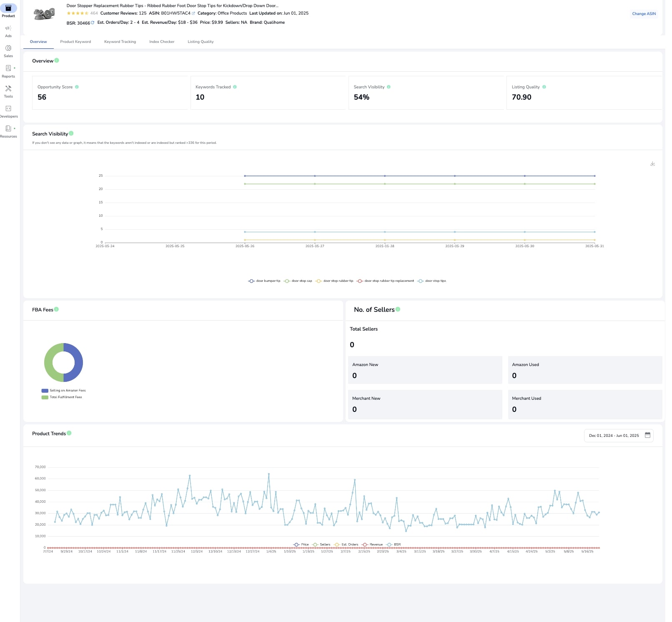Toggle door stop rubber tip legend series
Viewport: 672px width, 622px height.
pyautogui.click(x=334, y=281)
